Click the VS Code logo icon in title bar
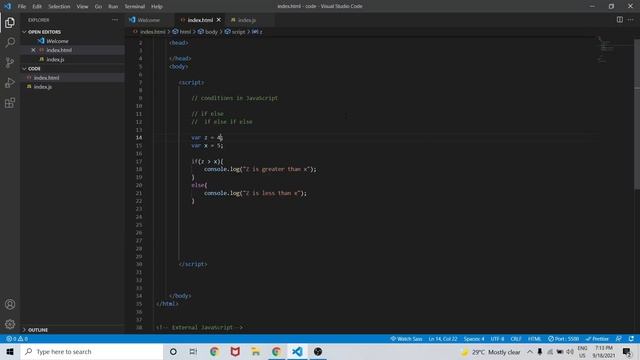 [x=7, y=7]
